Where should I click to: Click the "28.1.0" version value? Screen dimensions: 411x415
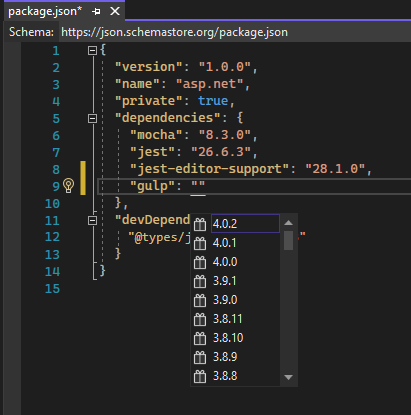coord(335,169)
